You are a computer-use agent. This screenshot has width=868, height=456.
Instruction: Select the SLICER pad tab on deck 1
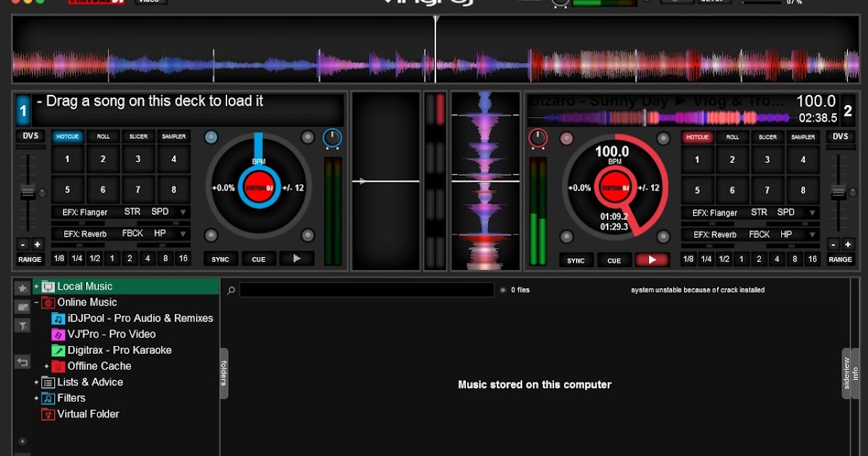coord(138,136)
